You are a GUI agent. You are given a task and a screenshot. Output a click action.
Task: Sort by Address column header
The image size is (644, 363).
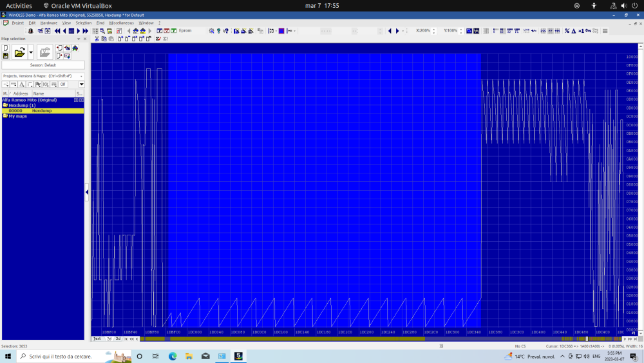21,93
